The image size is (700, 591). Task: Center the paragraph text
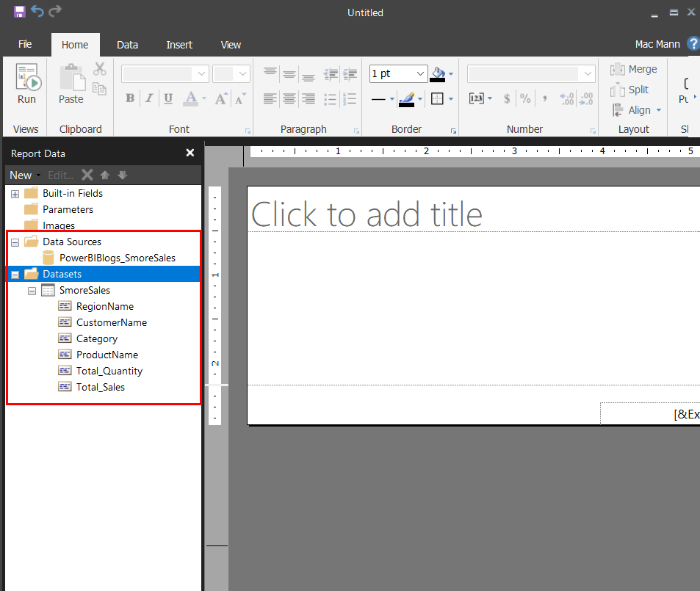[x=289, y=98]
